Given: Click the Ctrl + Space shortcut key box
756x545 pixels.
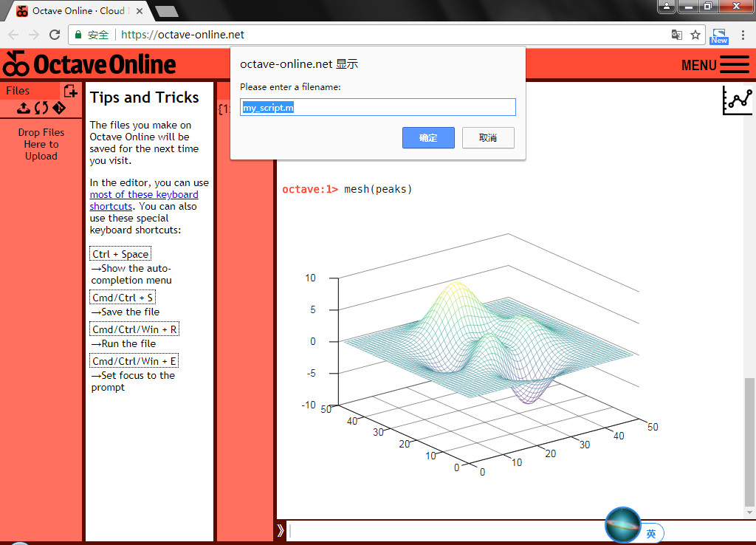Looking at the screenshot, I should 120,254.
